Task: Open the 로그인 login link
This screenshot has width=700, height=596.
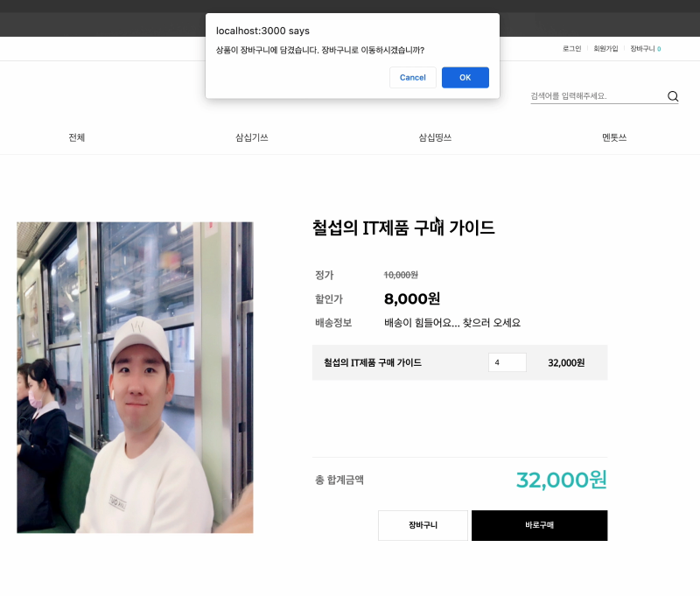Action: tap(570, 49)
